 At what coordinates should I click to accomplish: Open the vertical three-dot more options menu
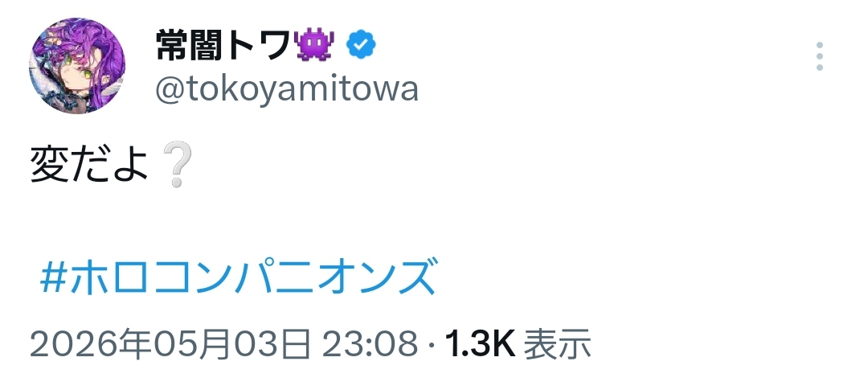click(x=819, y=56)
